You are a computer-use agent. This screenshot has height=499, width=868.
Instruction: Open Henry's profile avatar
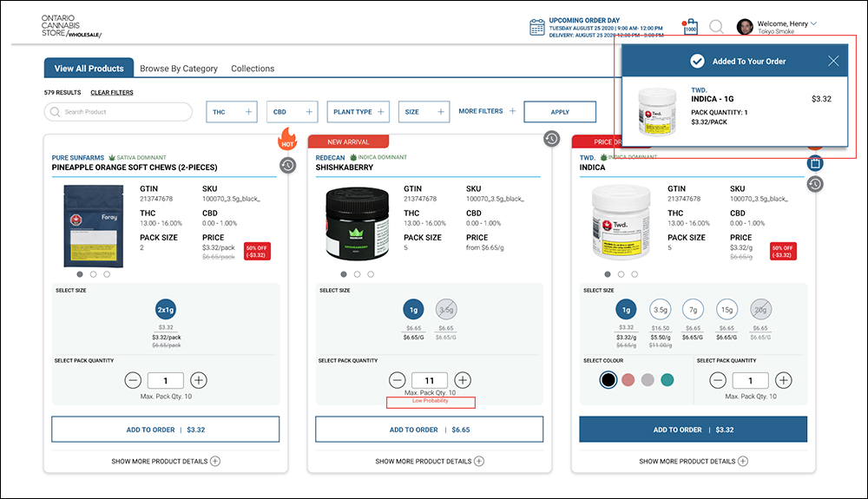745,27
